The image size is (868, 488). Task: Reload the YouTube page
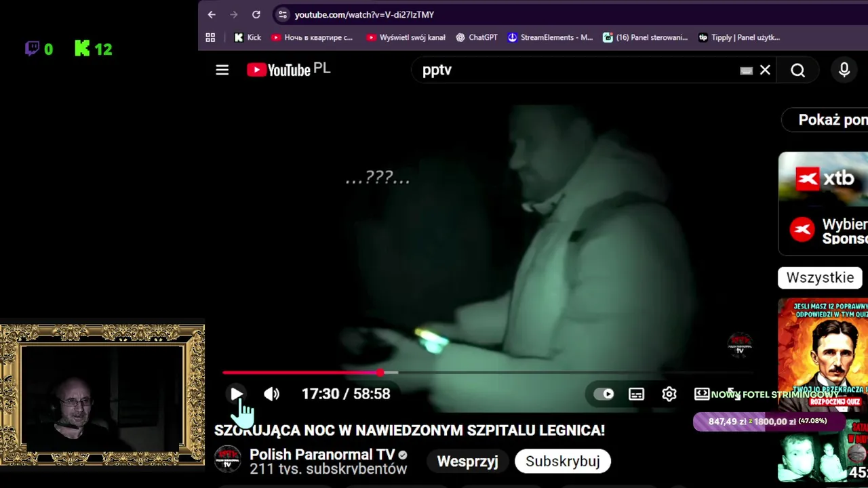click(x=256, y=14)
